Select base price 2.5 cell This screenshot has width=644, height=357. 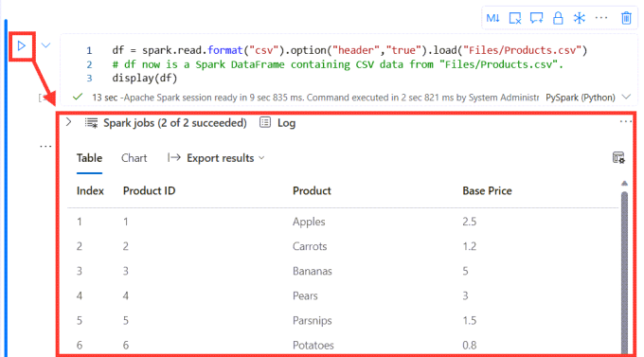click(469, 222)
